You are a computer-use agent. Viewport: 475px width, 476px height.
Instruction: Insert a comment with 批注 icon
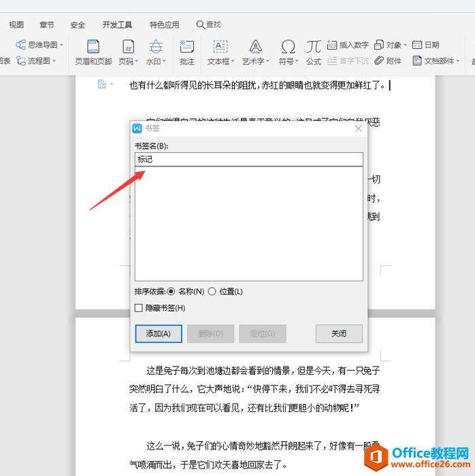[187, 47]
